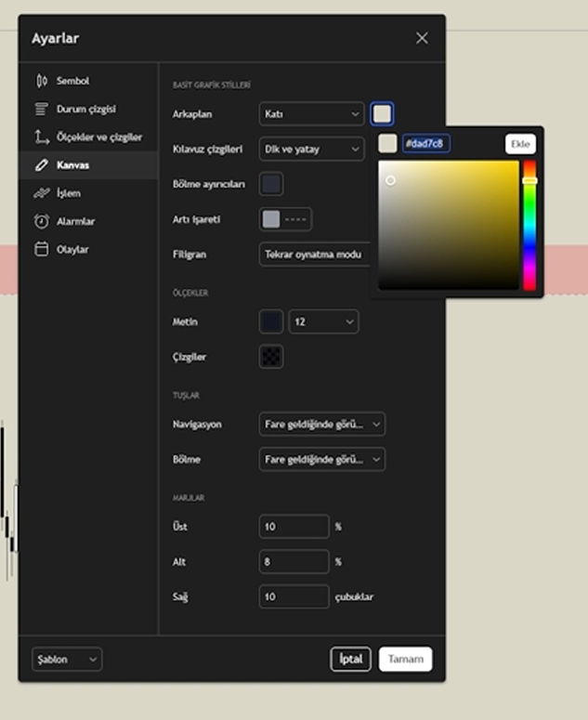Image resolution: width=588 pixels, height=720 pixels.
Task: Select the Kanvas section
Action: [88, 164]
